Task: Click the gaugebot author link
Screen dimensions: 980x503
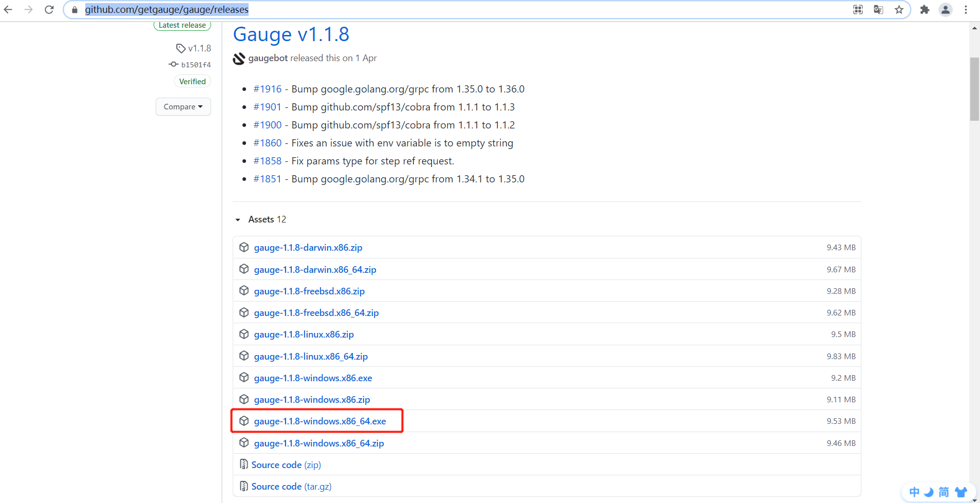Action: [x=268, y=58]
